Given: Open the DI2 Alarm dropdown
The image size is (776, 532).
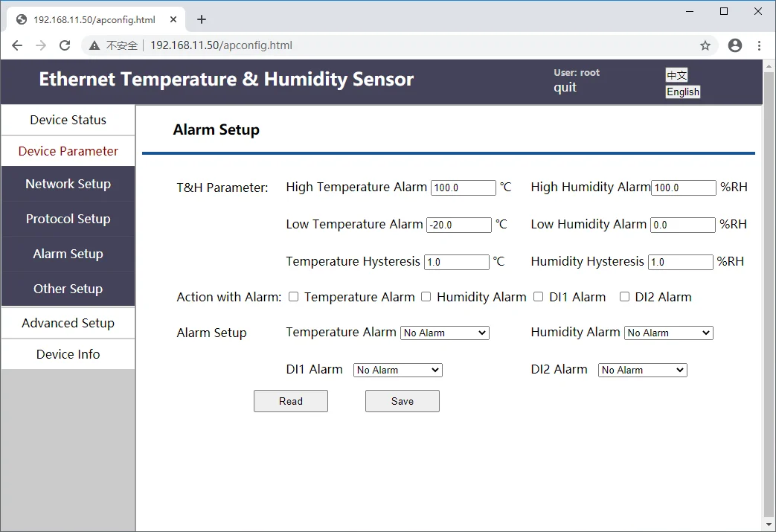Looking at the screenshot, I should 642,370.
